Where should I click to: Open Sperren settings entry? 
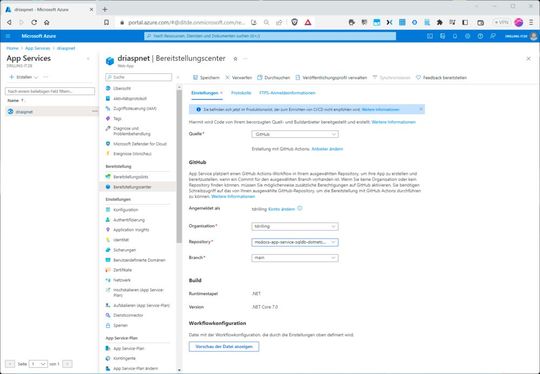(x=120, y=325)
